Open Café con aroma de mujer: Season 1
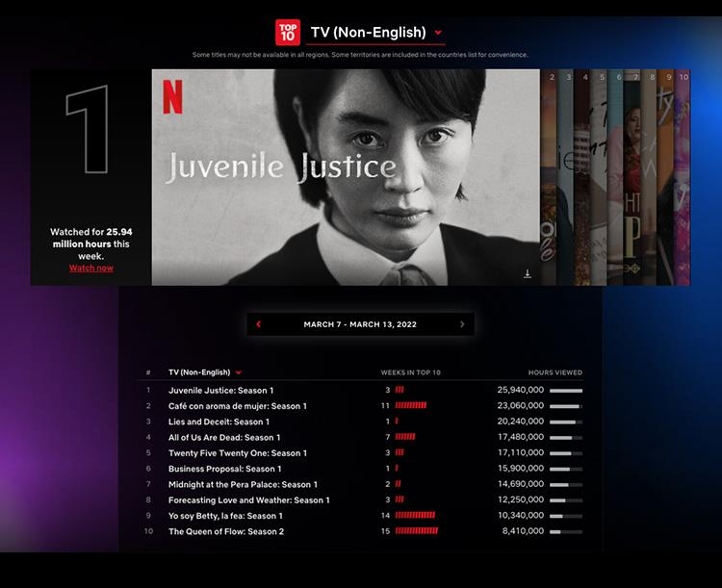This screenshot has height=588, width=722. (237, 406)
